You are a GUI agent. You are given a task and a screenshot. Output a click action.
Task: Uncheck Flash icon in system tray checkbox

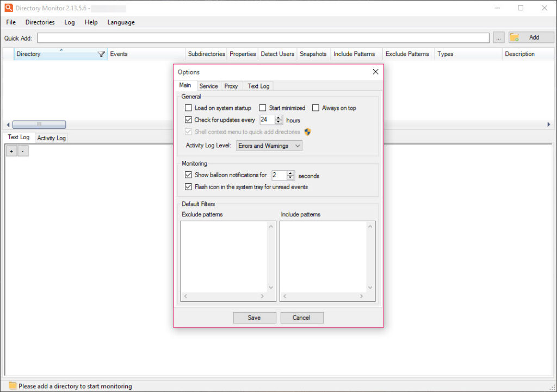[x=188, y=187]
